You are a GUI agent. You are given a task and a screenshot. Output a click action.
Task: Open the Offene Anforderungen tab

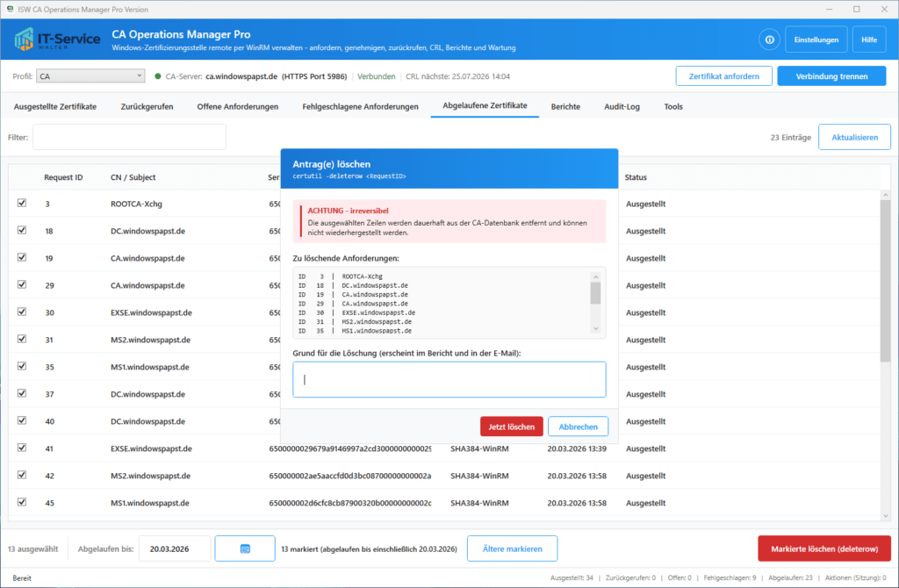pyautogui.click(x=237, y=106)
